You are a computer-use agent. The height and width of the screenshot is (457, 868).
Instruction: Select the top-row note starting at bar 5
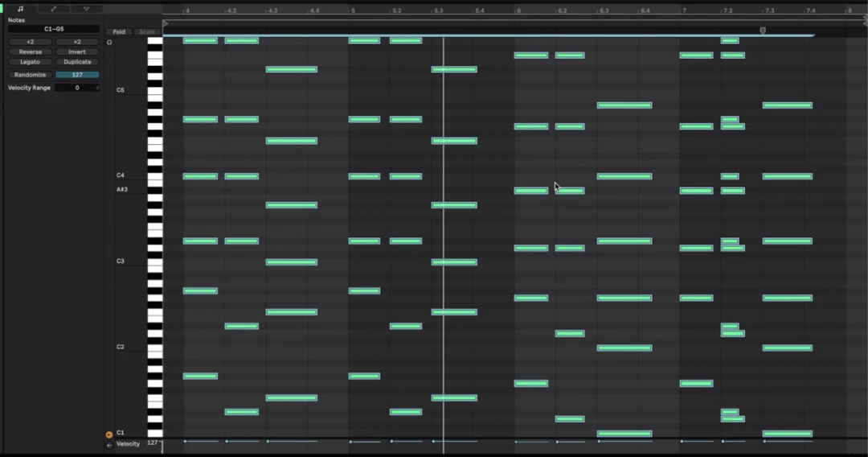coord(364,40)
